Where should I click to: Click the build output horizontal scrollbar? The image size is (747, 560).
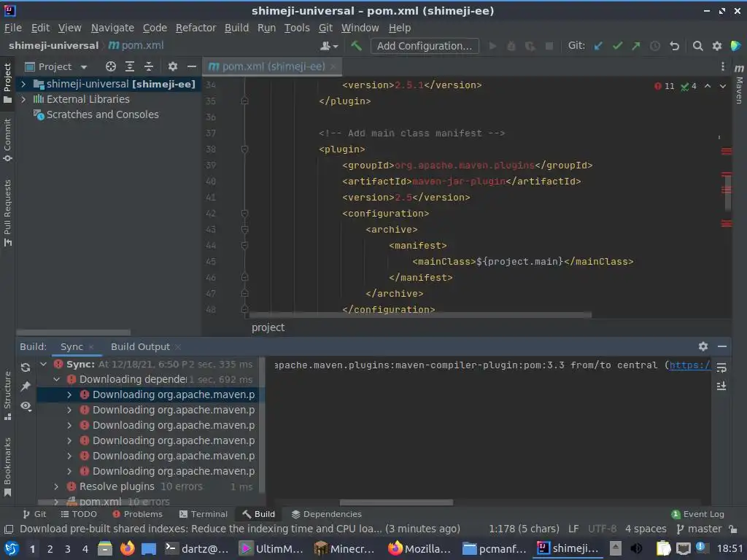(x=396, y=502)
